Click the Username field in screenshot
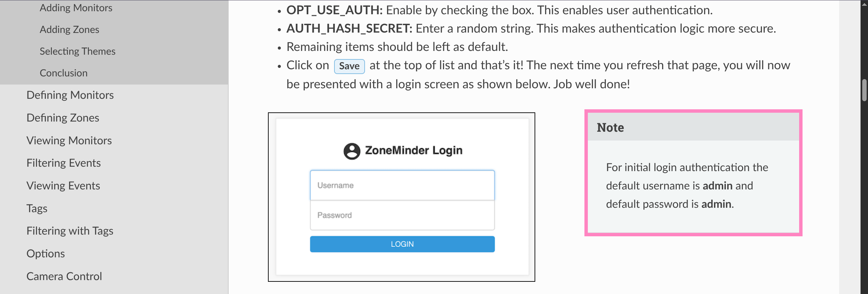This screenshot has width=868, height=294. coord(402,185)
